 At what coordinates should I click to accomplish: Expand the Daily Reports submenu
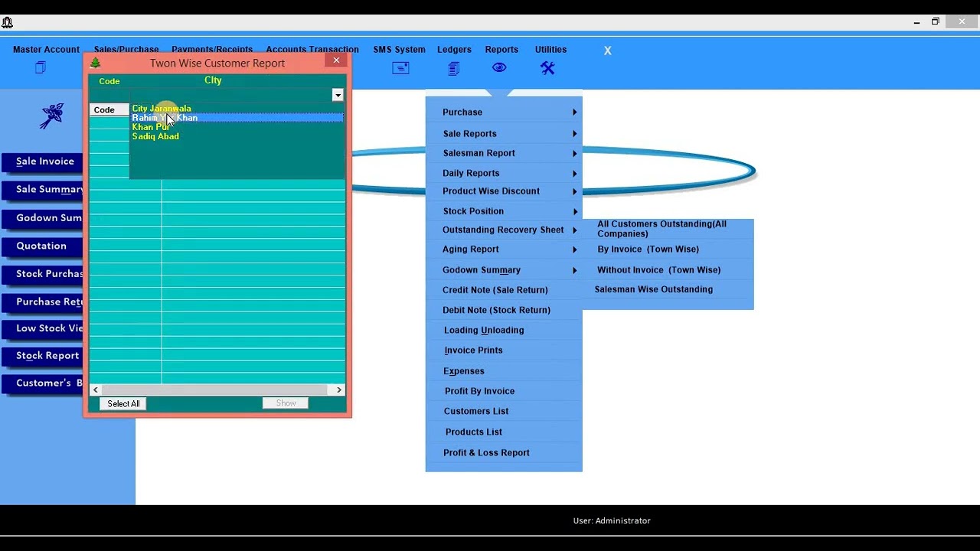tap(574, 173)
